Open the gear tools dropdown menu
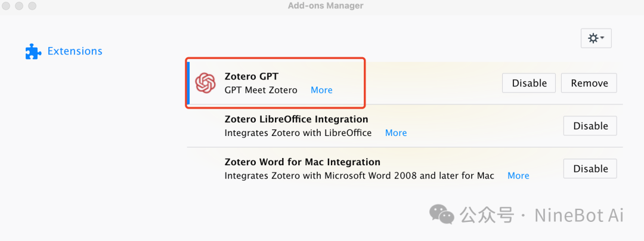644x241 pixels. (x=596, y=38)
